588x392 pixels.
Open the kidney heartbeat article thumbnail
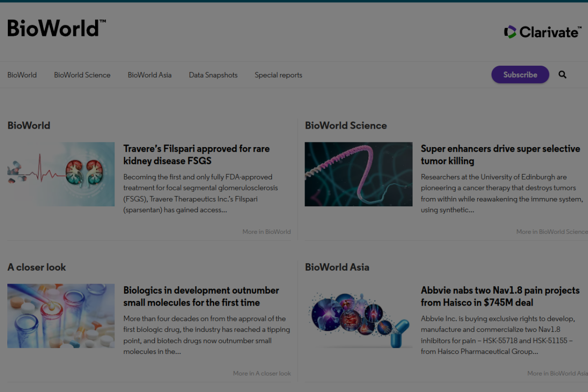[x=61, y=174]
